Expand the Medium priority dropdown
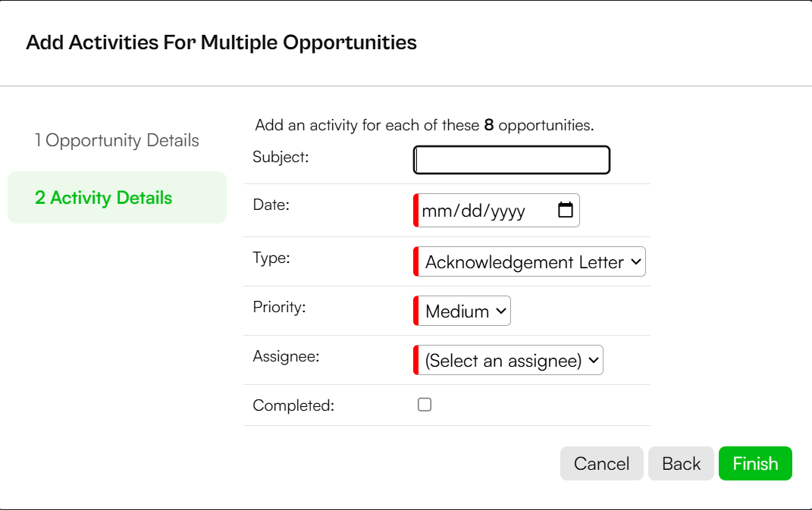 (462, 311)
